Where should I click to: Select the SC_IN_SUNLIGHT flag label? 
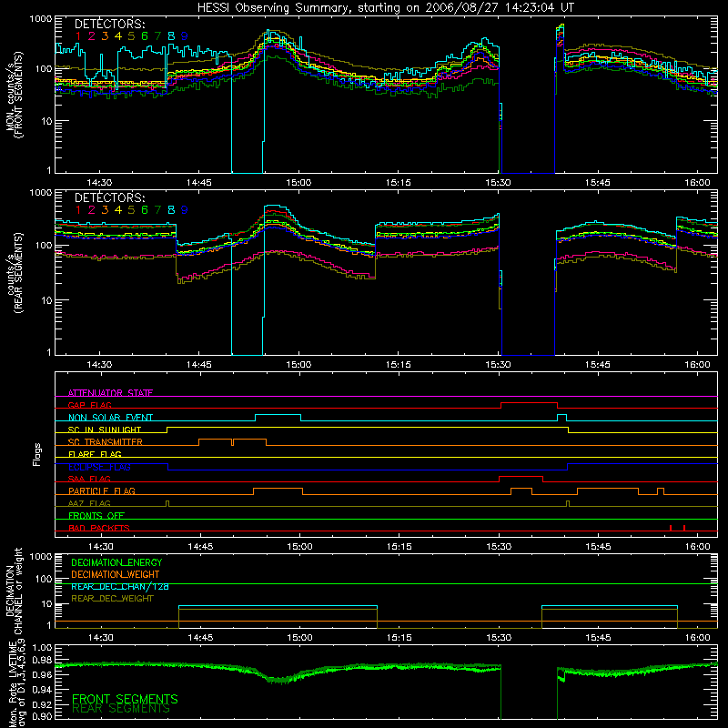pos(105,430)
